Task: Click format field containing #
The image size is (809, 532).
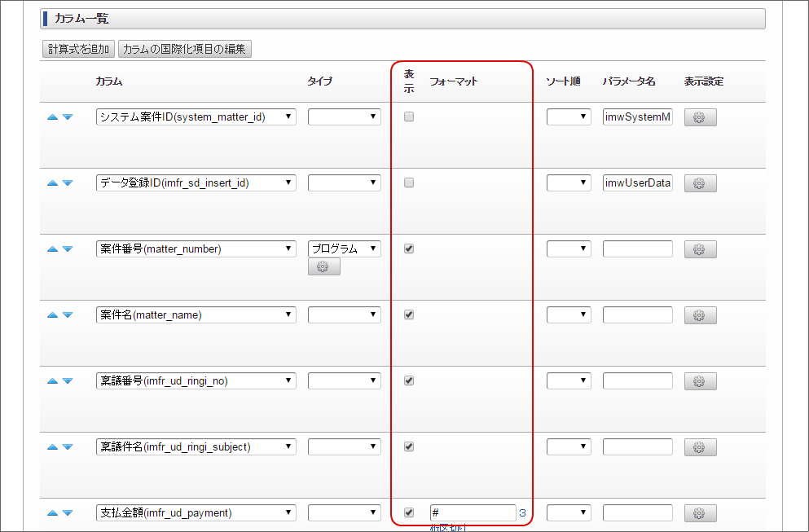Action: tap(473, 513)
